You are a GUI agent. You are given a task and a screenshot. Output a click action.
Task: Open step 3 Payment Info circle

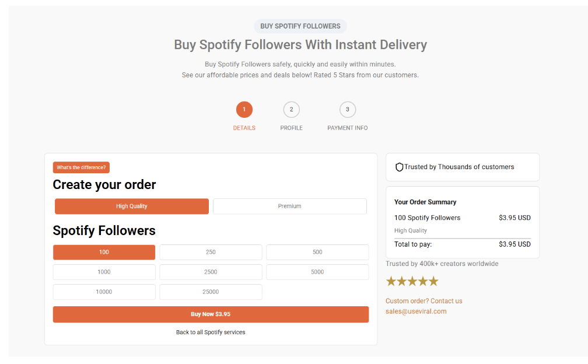(348, 110)
